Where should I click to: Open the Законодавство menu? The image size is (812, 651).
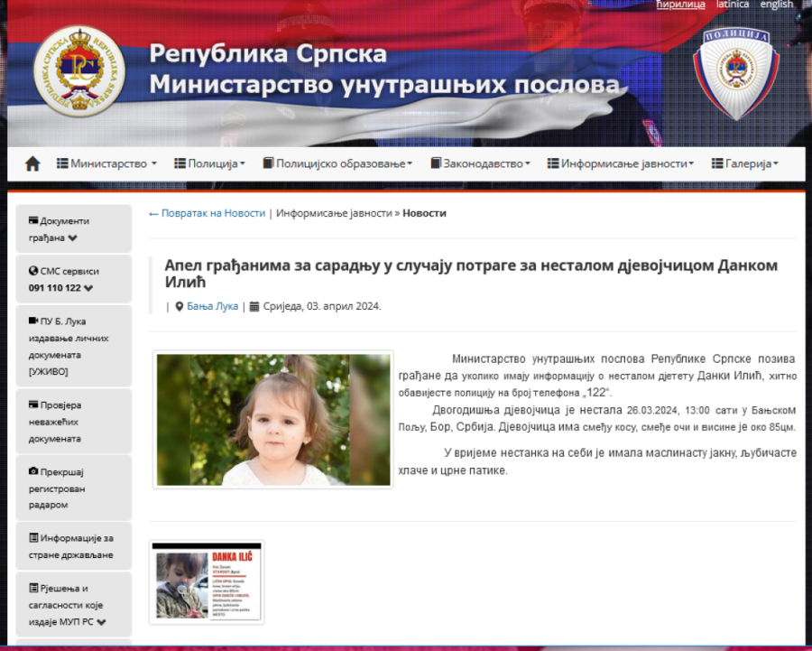(480, 163)
